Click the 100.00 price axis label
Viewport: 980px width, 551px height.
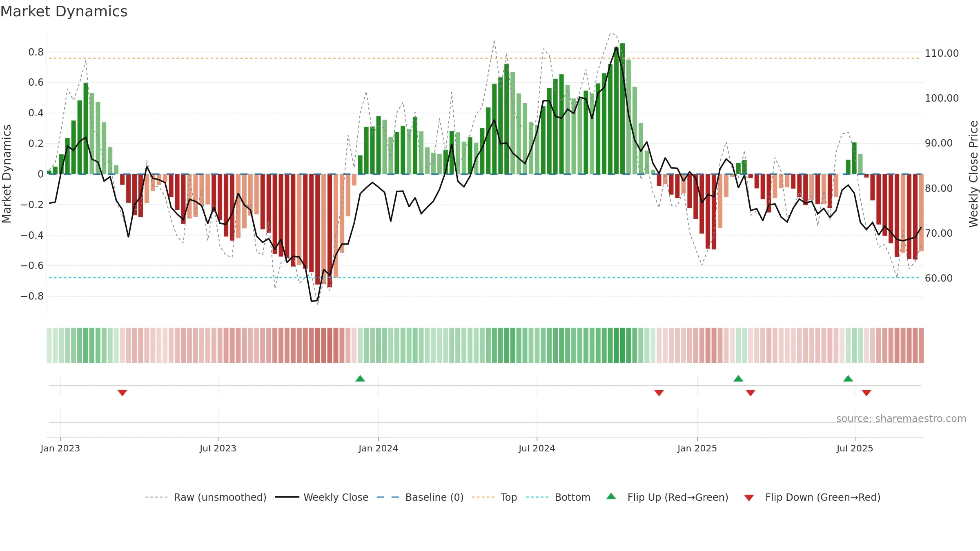coord(942,98)
